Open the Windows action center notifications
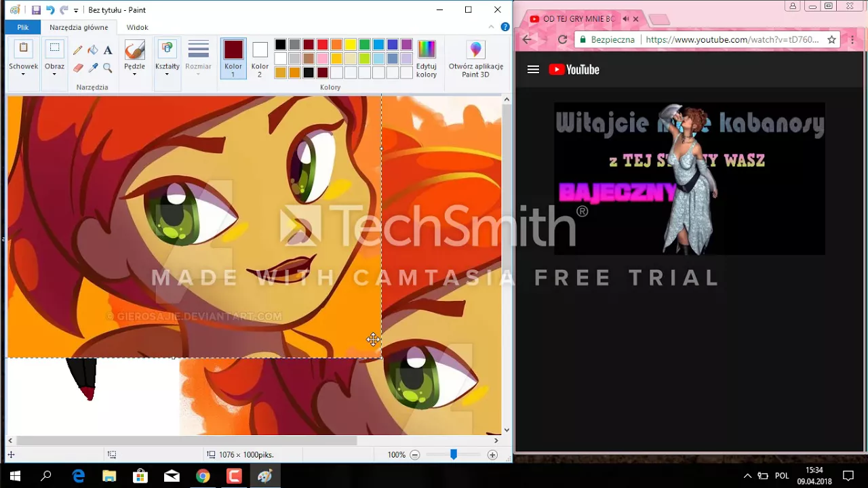The image size is (868, 488). (x=848, y=476)
